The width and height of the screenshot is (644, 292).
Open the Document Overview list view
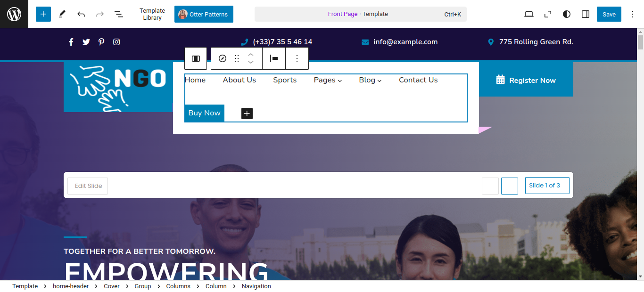point(119,14)
